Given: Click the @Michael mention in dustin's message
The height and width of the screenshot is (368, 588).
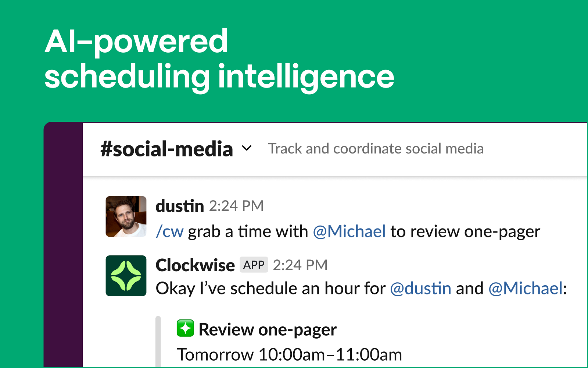Looking at the screenshot, I should point(349,232).
